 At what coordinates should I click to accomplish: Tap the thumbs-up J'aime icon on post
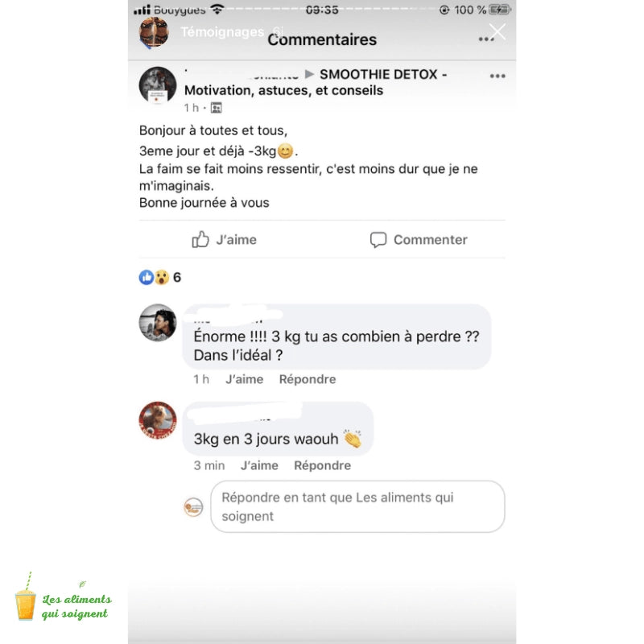[200, 239]
